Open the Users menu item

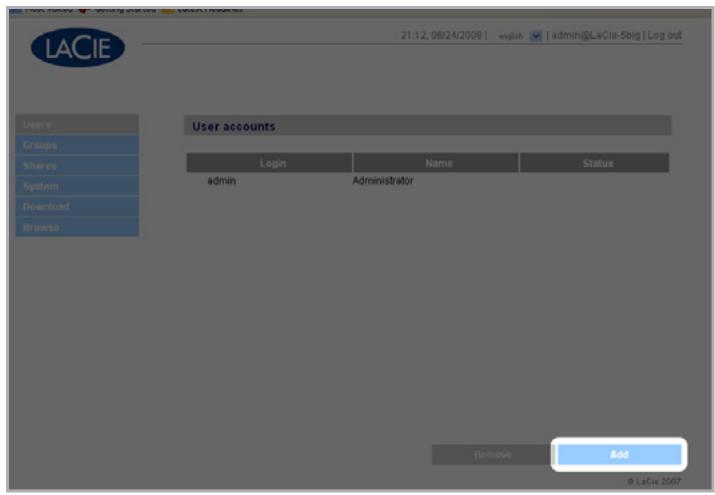[77, 124]
